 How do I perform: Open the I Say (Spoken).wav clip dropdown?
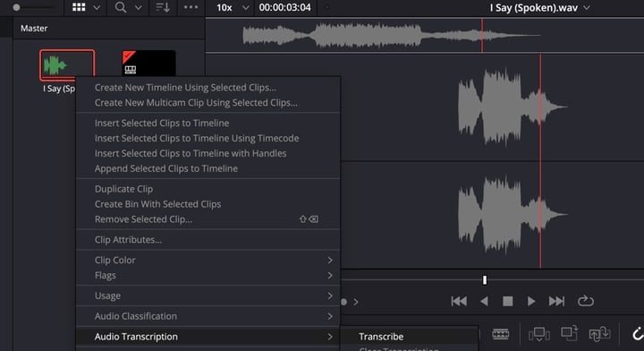[539, 7]
